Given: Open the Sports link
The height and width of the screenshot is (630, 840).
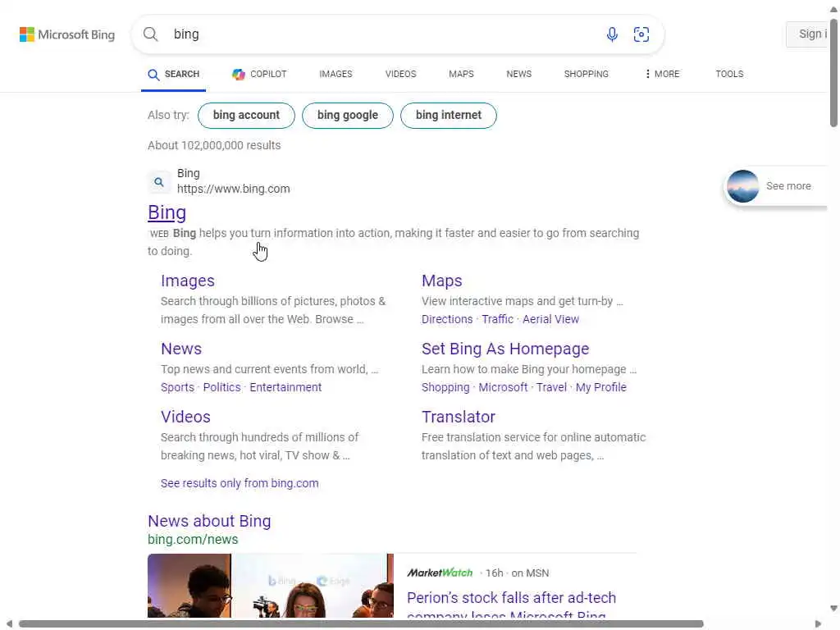Looking at the screenshot, I should point(177,387).
